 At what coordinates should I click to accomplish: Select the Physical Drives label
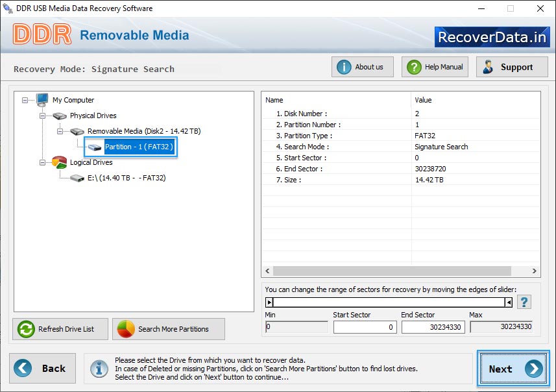93,116
